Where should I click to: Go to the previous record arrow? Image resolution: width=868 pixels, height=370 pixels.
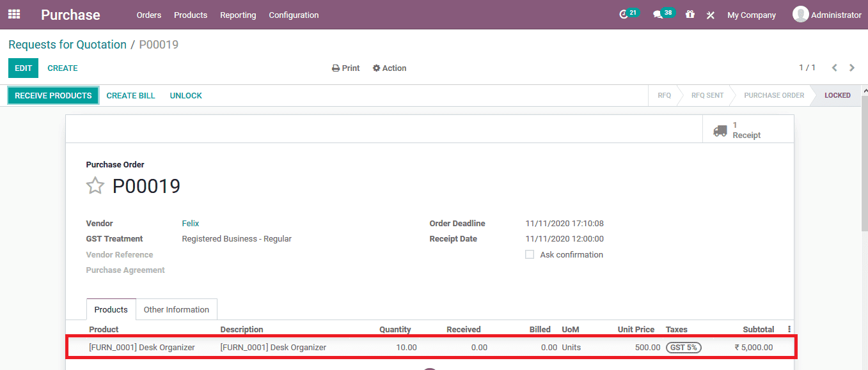pos(834,68)
